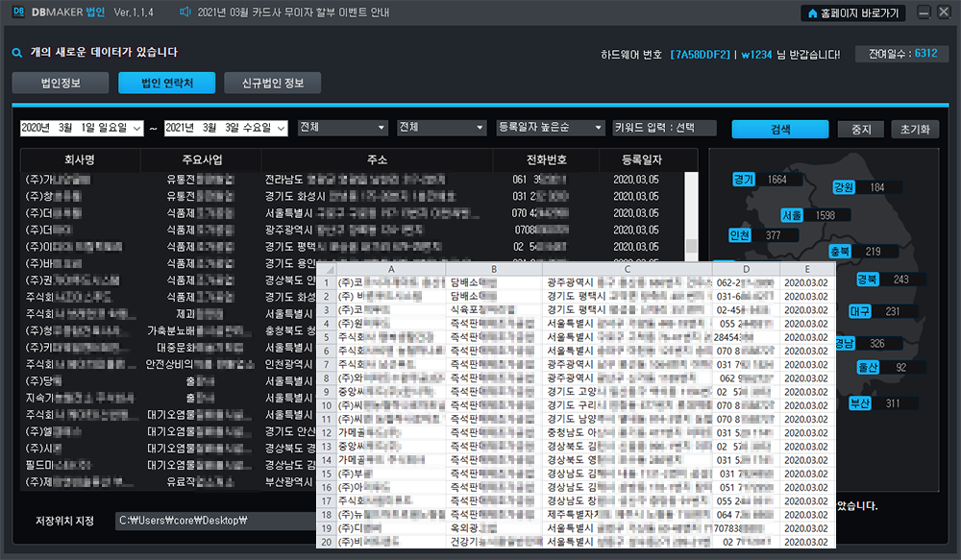Viewport: 961px width, 560px height.
Task: Open the end date picker 2021년 3월 3일
Action: point(226,128)
